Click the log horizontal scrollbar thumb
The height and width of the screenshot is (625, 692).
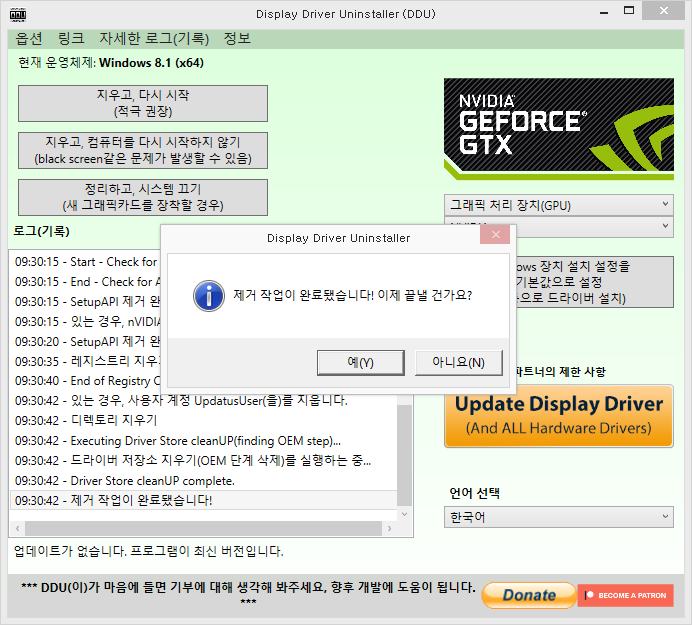(203, 528)
